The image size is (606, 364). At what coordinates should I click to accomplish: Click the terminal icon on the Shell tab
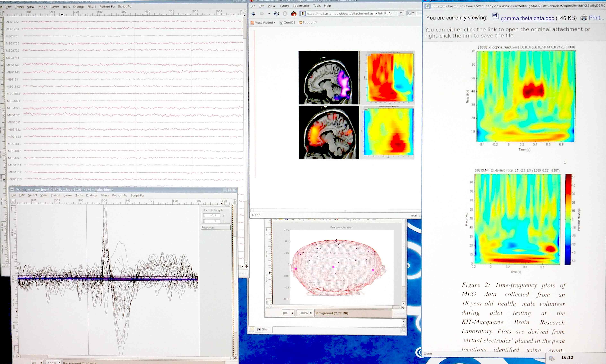(x=259, y=329)
